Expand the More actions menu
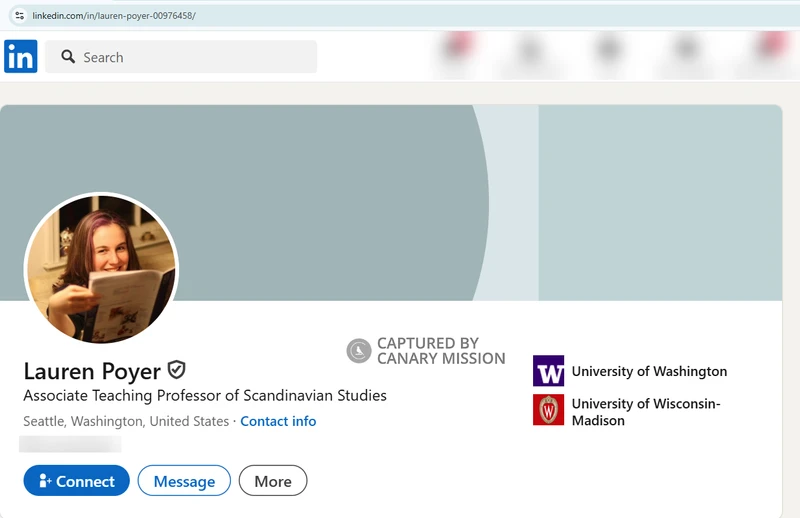Viewport: 800px width, 518px height. point(272,481)
